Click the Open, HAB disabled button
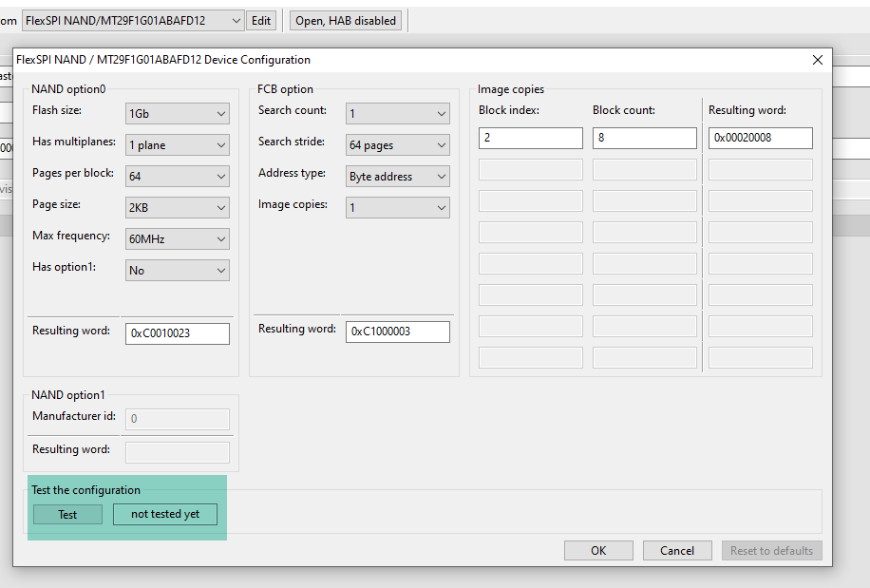The image size is (870, 588). tap(346, 20)
